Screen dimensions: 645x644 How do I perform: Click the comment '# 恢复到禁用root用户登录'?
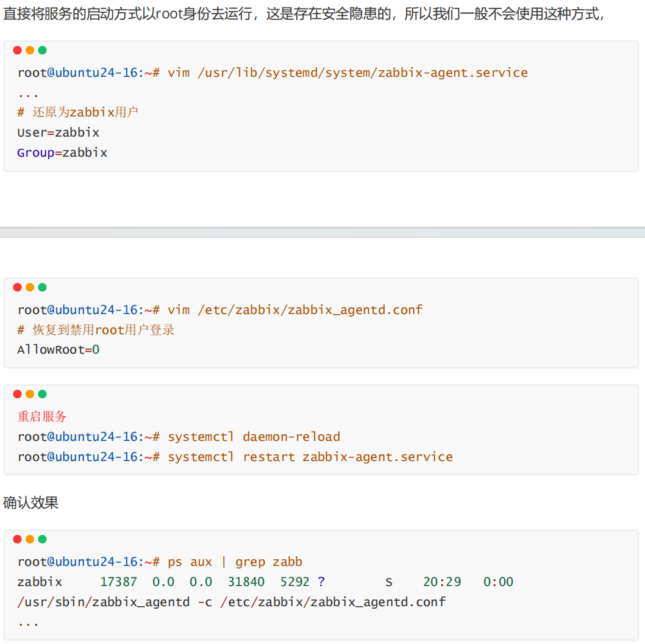pyautogui.click(x=96, y=330)
